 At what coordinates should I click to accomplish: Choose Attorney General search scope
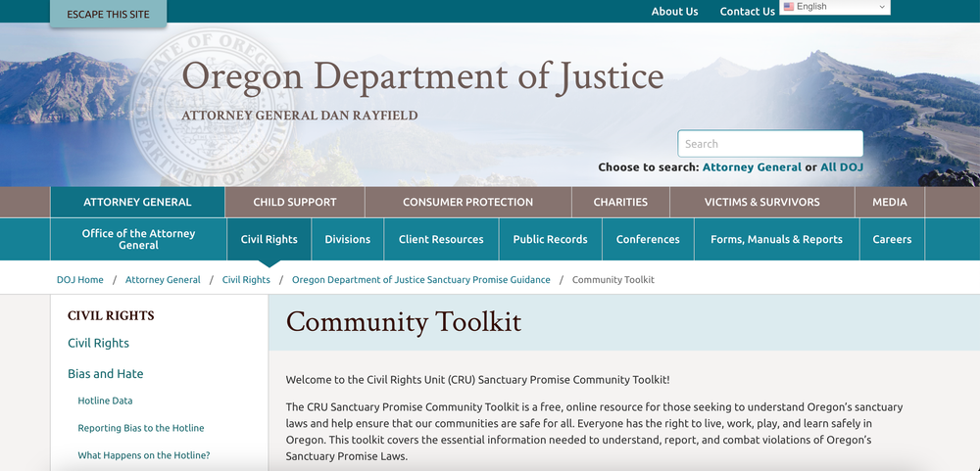pyautogui.click(x=752, y=167)
